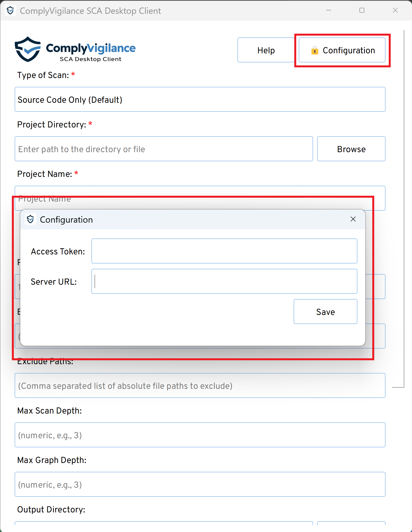Screen dimensions: 412x532
Task: Open the Configuration settings
Action: [x=342, y=50]
